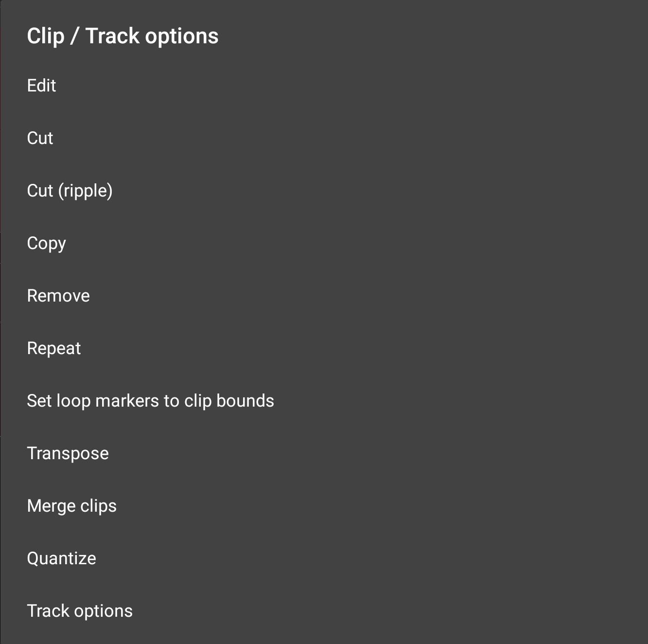The width and height of the screenshot is (648, 644).
Task: Quantize the selected clip
Action: click(62, 558)
